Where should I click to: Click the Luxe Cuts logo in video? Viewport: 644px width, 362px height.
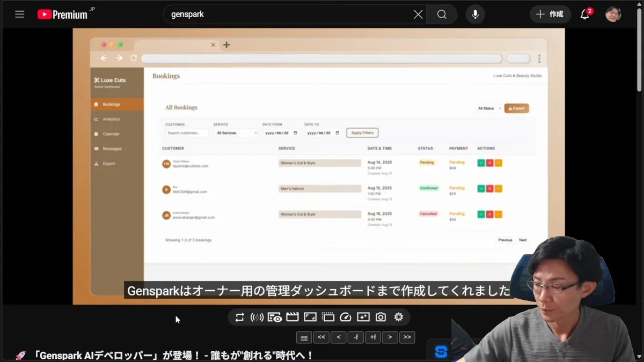click(110, 80)
